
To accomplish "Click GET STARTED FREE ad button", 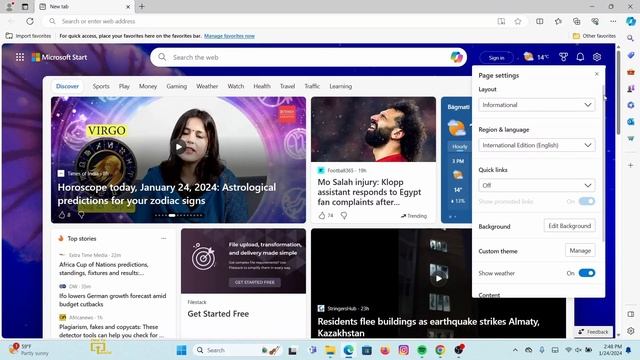I will point(255,282).
